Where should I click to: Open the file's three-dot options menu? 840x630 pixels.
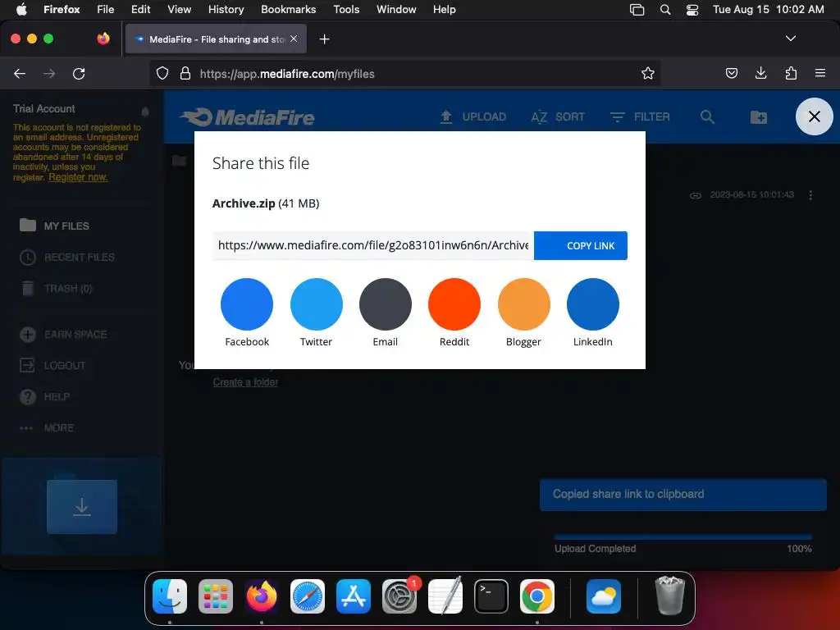point(810,195)
